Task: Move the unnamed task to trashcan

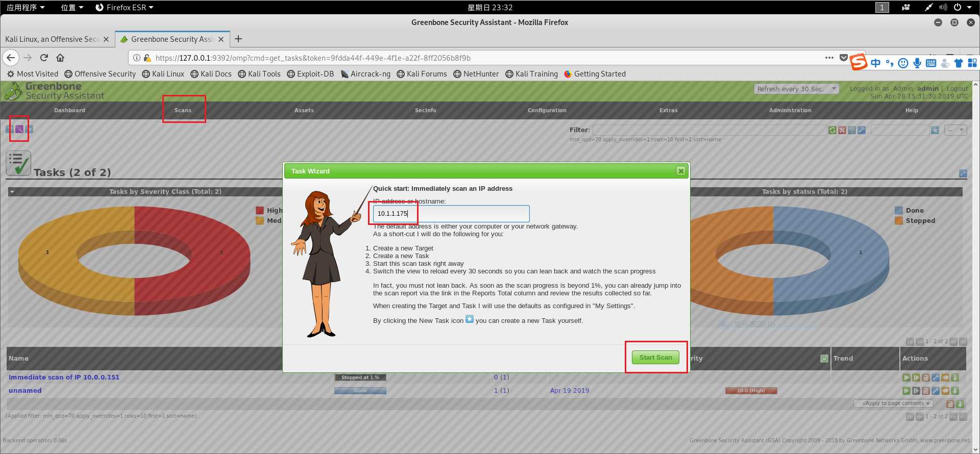Action: coord(925,391)
